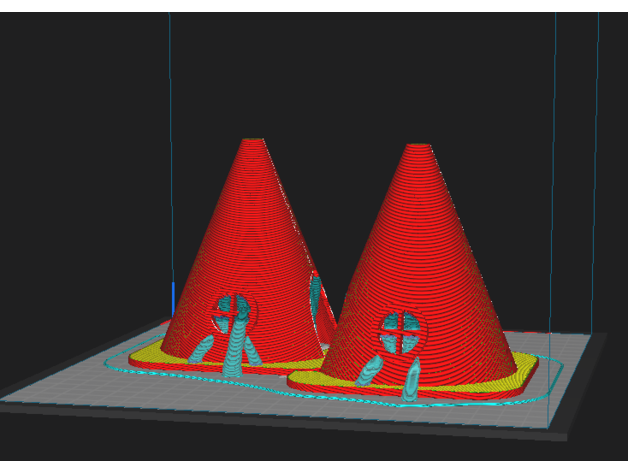Click the tip of the right cone

coord(418,147)
